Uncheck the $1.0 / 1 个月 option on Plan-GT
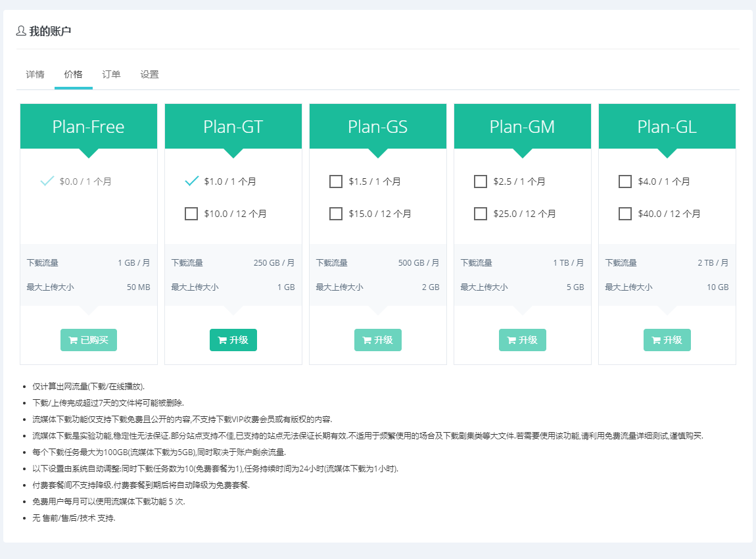This screenshot has height=559, width=756. pos(191,181)
